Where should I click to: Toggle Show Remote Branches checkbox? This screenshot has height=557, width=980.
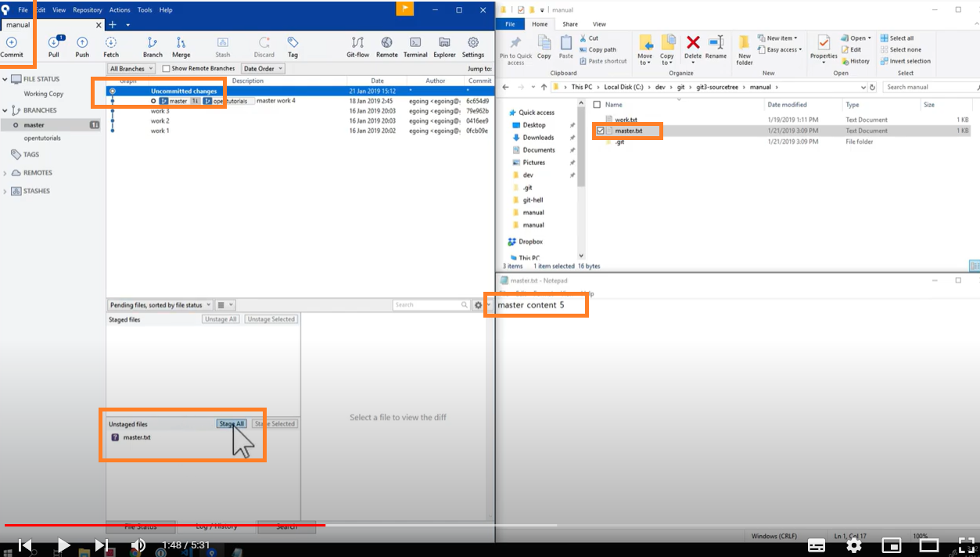[166, 69]
